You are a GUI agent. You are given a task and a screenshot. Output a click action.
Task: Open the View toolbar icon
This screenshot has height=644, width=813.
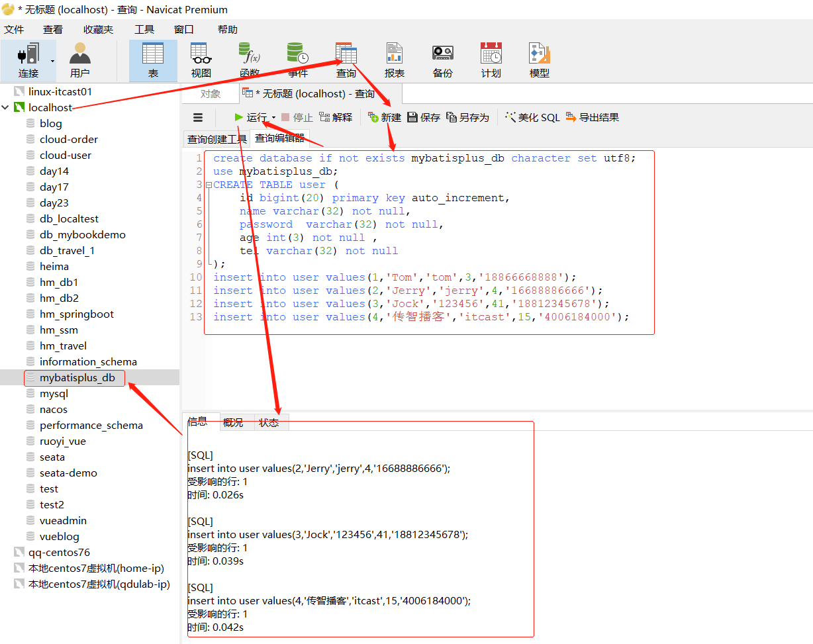(201, 60)
